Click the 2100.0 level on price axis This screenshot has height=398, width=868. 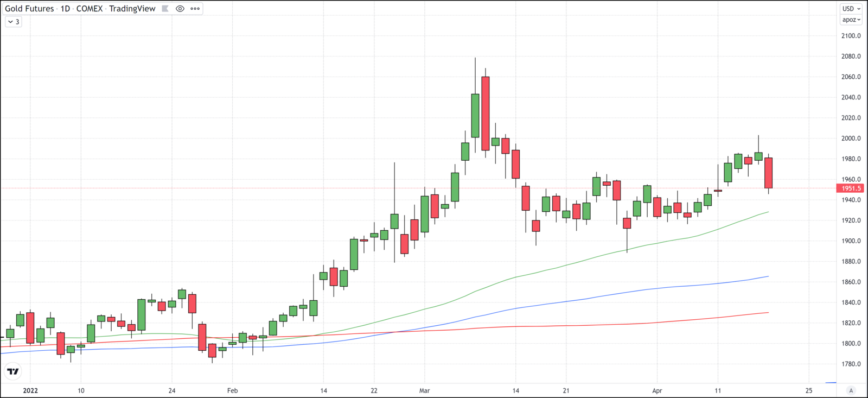click(851, 36)
